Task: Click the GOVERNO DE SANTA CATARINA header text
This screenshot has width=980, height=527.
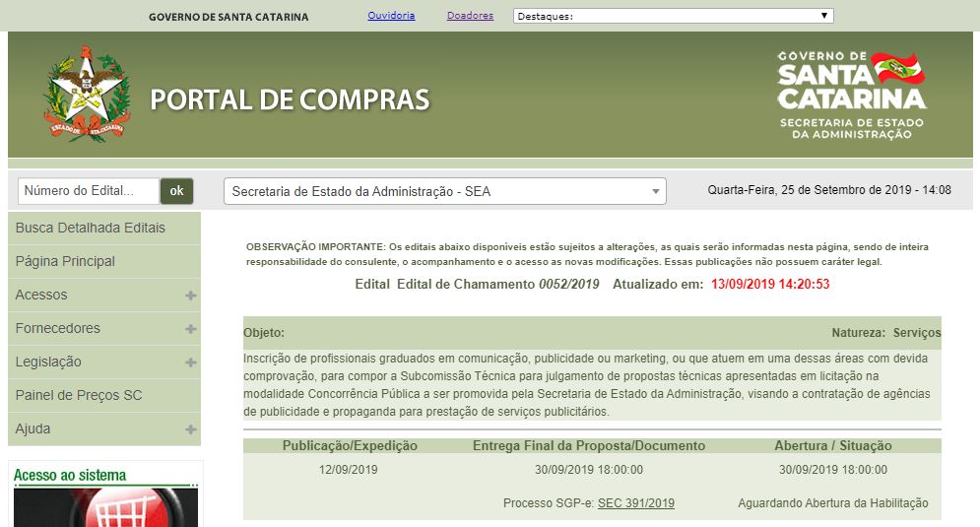Action: pos(229,17)
